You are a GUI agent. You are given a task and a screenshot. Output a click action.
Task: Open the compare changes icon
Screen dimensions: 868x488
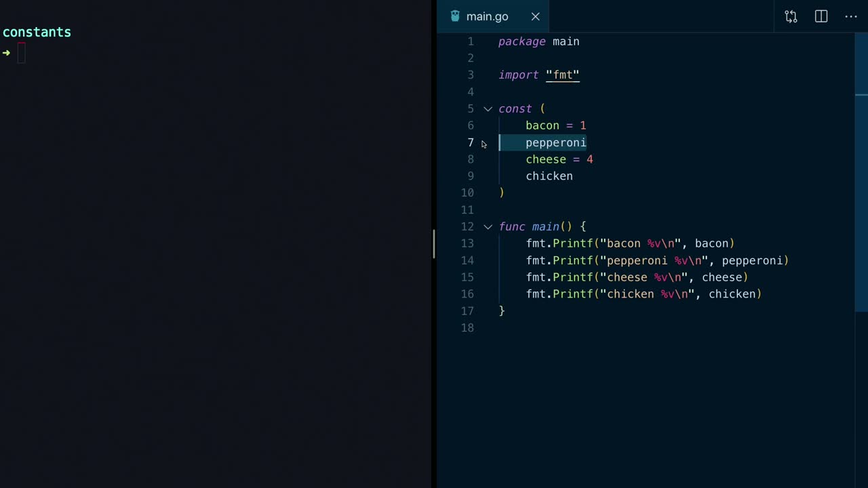click(791, 16)
